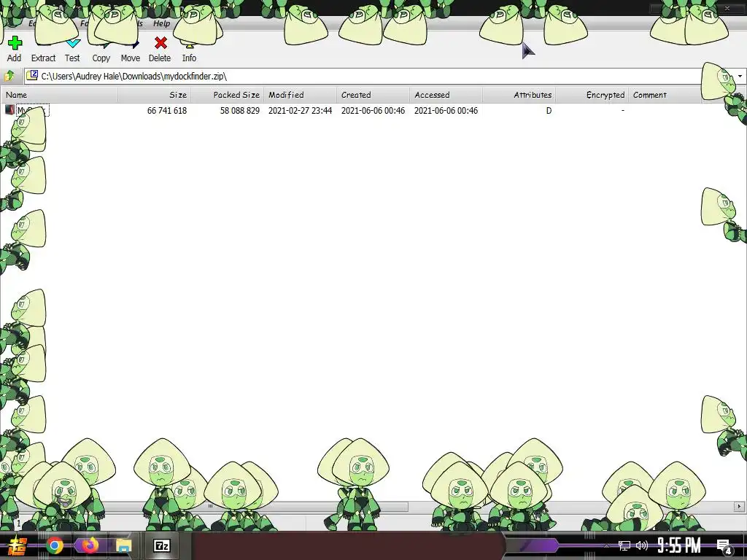This screenshot has height=560, width=747.
Task: Open the Start menu on taskbar
Action: pos(18,545)
